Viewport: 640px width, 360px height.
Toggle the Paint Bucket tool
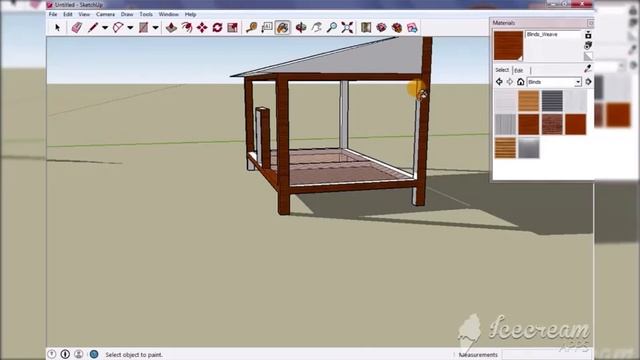282,27
